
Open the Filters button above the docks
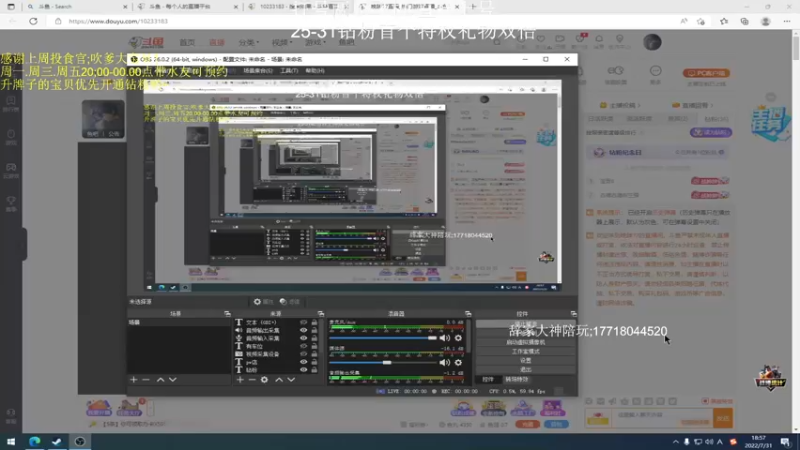[x=290, y=302]
